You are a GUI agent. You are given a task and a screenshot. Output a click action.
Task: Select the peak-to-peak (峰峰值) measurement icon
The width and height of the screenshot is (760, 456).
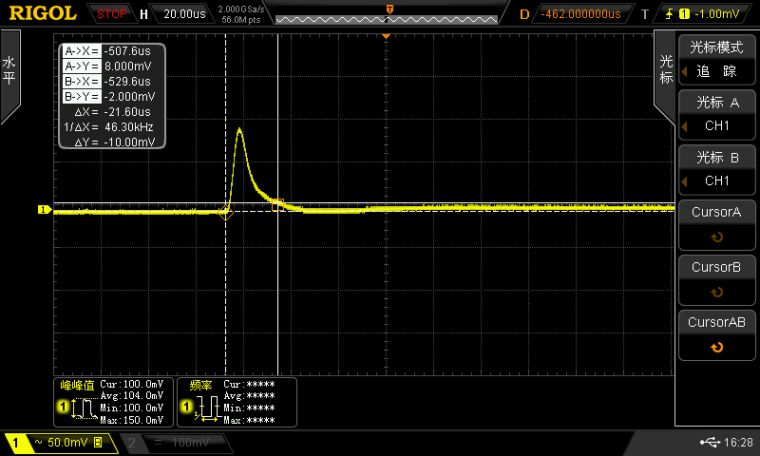point(76,409)
